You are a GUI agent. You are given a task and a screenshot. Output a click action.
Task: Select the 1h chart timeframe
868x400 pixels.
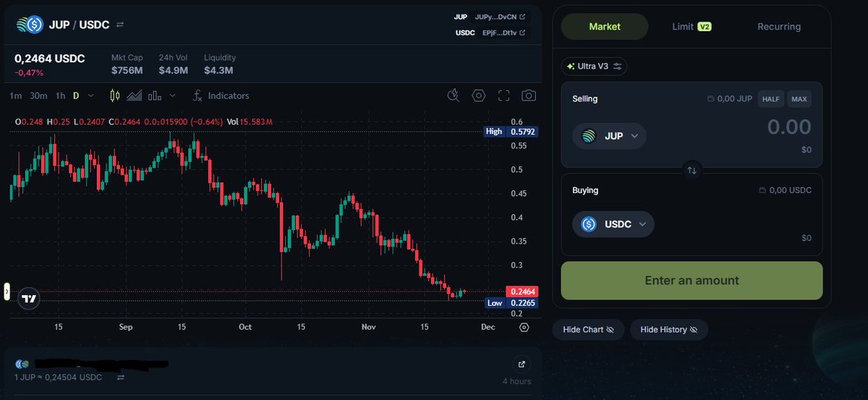coord(60,95)
